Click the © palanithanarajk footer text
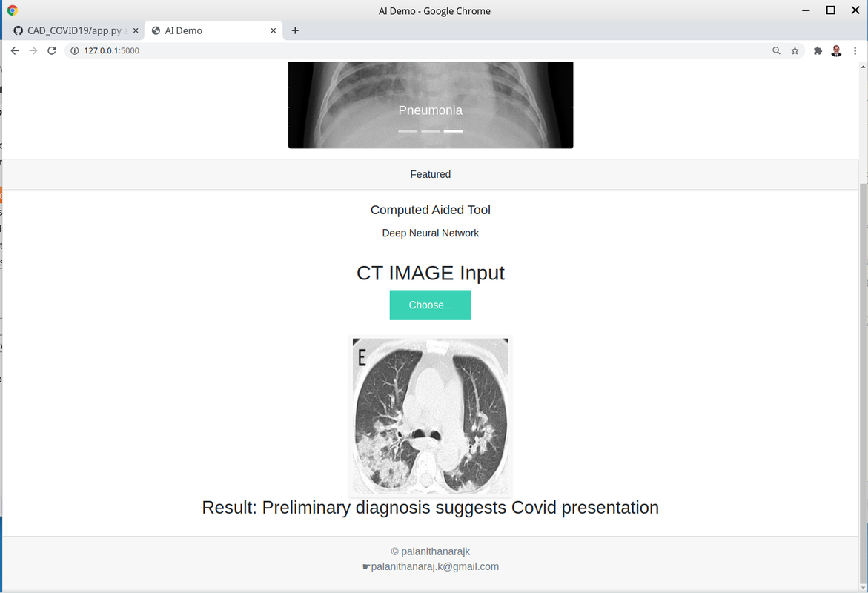Screen dimensions: 868x593 click(x=430, y=551)
